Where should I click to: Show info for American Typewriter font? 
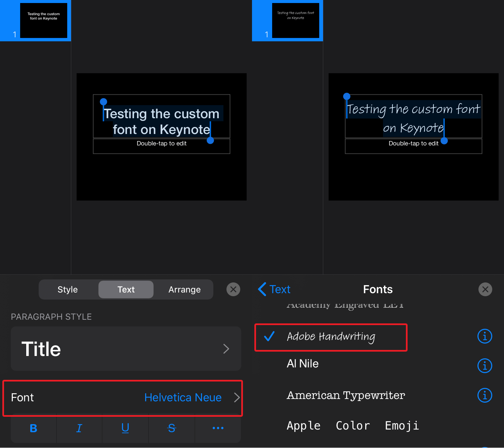(485, 395)
